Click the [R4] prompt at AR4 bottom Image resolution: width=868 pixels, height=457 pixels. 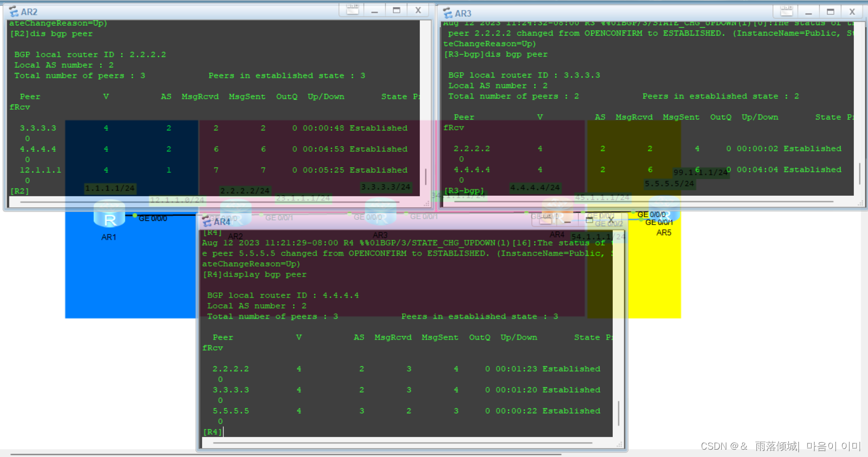click(x=212, y=432)
